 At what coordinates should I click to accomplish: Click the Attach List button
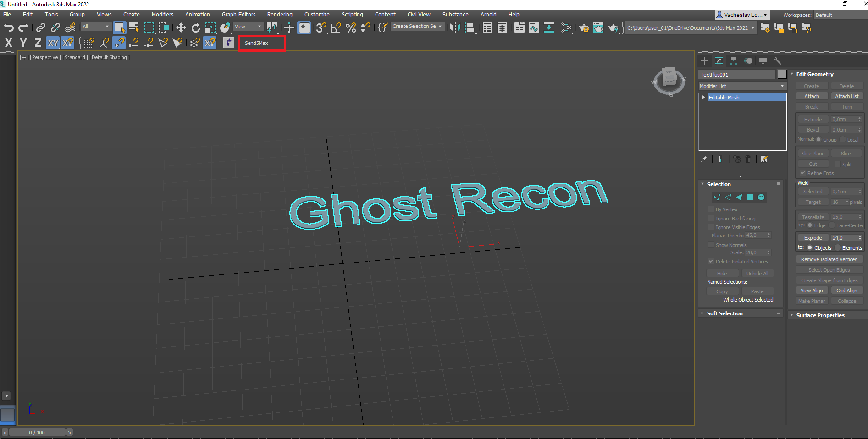click(x=847, y=96)
